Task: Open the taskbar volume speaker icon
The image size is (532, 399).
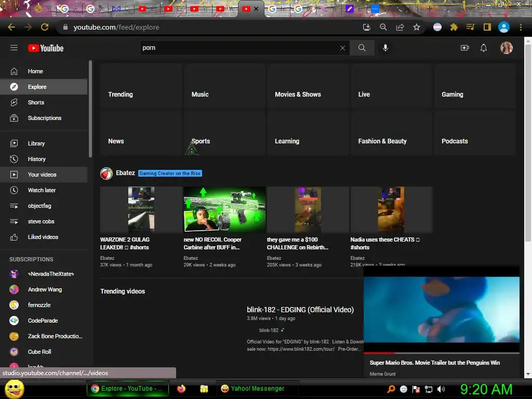Action: point(441,389)
